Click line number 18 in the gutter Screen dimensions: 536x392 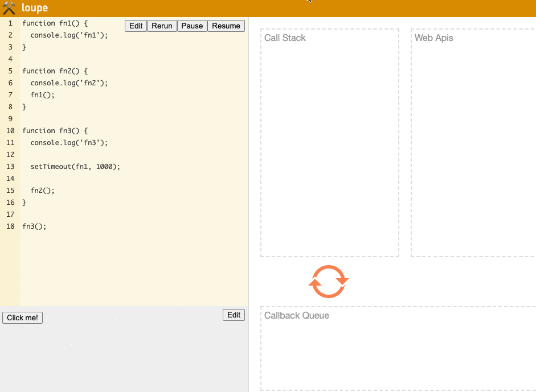tap(10, 226)
